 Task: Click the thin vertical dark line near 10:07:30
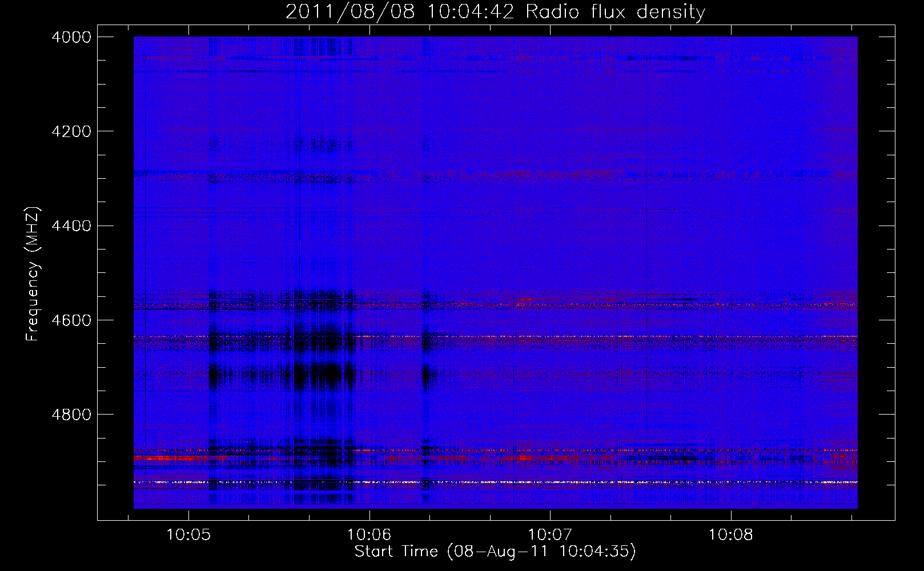pyautogui.click(x=646, y=273)
